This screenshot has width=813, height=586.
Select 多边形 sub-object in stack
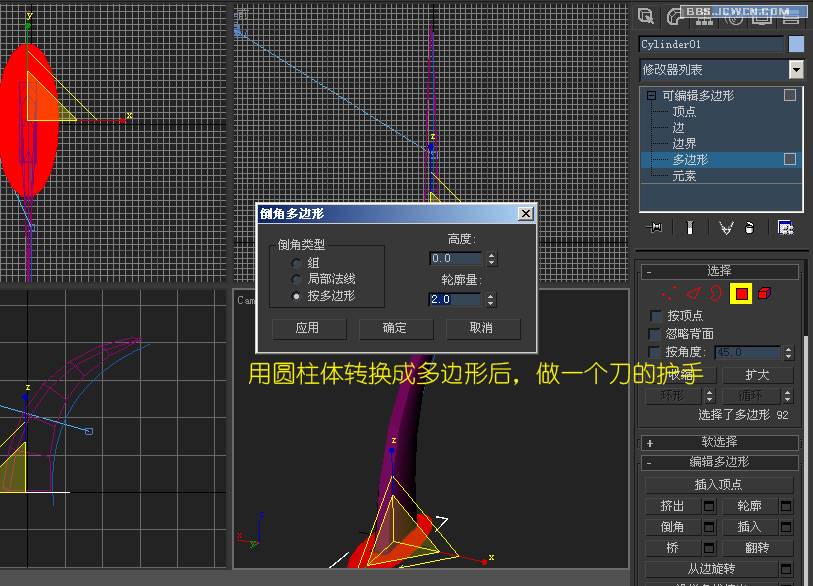[x=690, y=159]
